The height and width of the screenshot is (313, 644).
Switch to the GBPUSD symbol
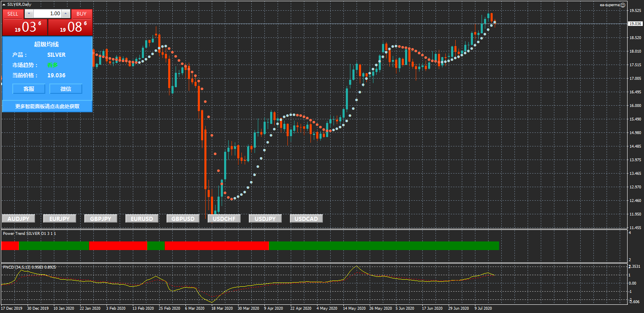[183, 219]
